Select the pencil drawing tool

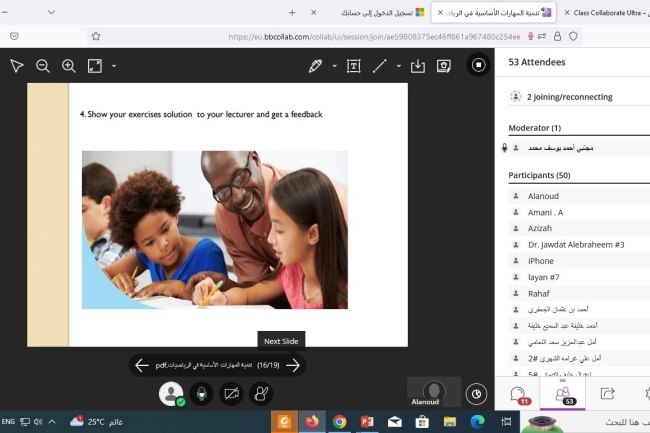(x=315, y=66)
